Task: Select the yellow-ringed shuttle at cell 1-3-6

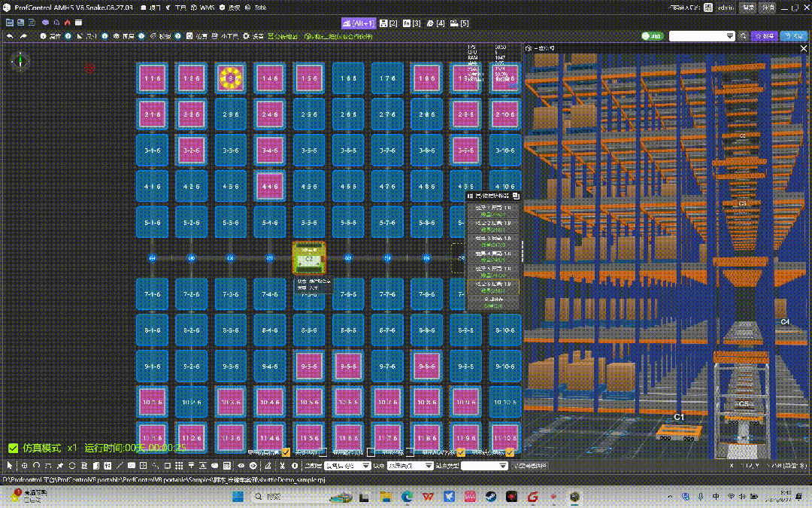Action: click(x=231, y=78)
